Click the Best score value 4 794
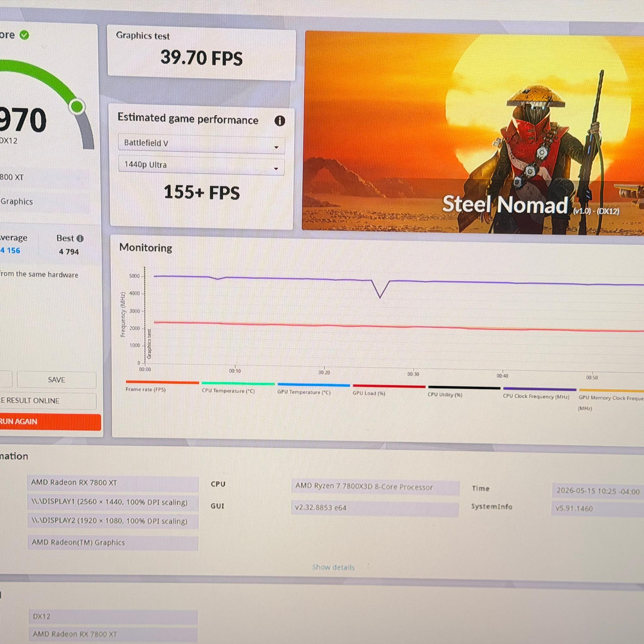This screenshot has width=644, height=644. coord(69,252)
